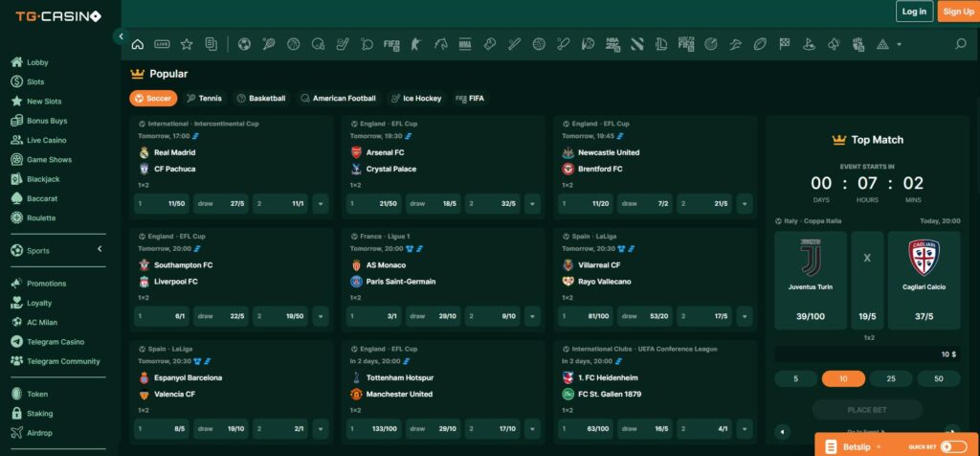Select the League of Legends icon
Image resolution: width=980 pixels, height=456 pixels.
[x=661, y=44]
